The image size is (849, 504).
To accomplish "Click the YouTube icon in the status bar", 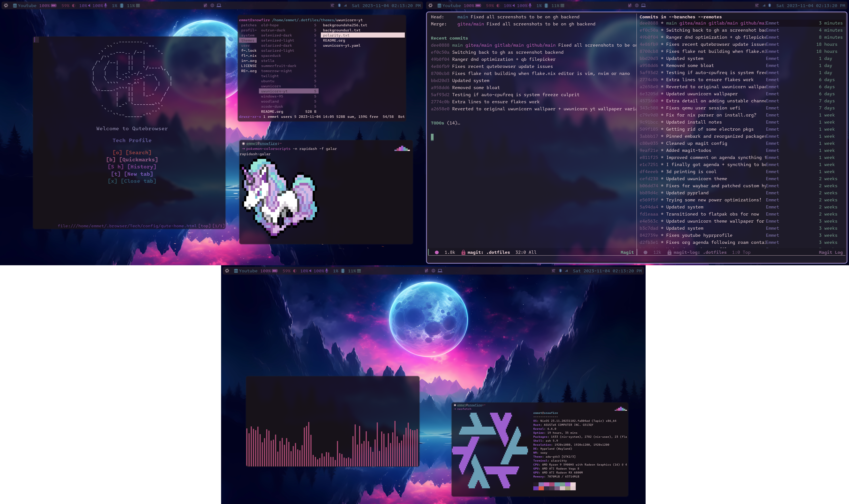I will (x=16, y=5).
